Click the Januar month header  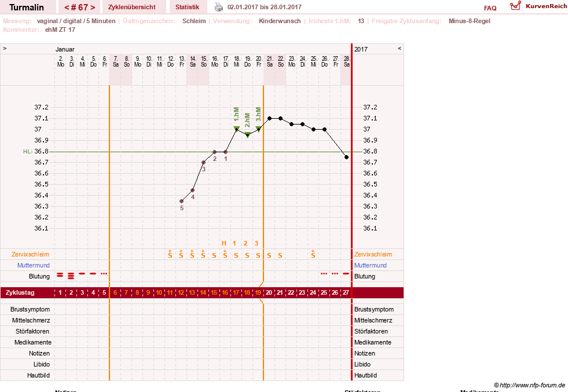pyautogui.click(x=65, y=49)
